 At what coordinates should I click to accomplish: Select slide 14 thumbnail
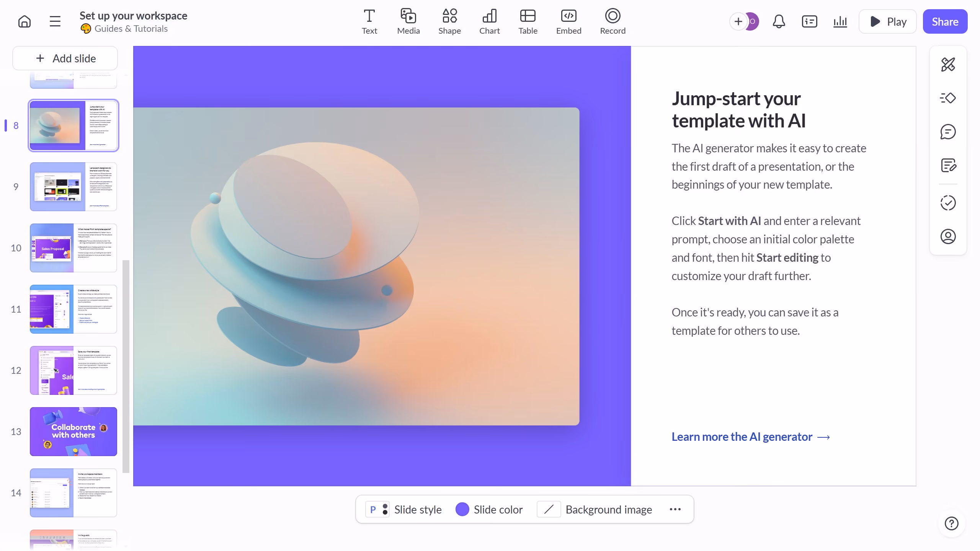coord(73,493)
